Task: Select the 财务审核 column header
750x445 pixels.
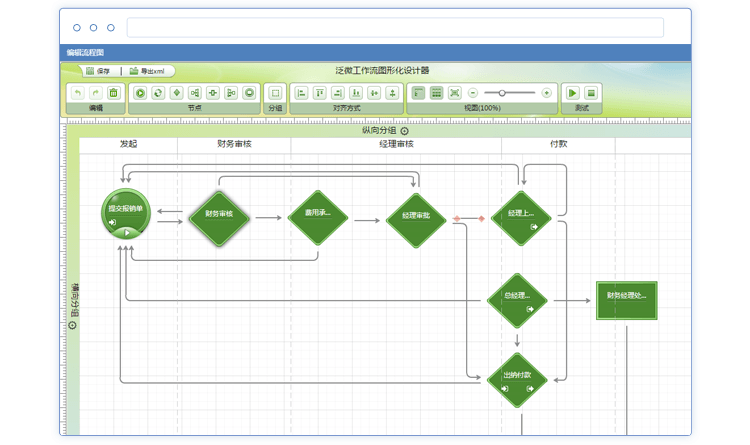Action: click(x=234, y=144)
